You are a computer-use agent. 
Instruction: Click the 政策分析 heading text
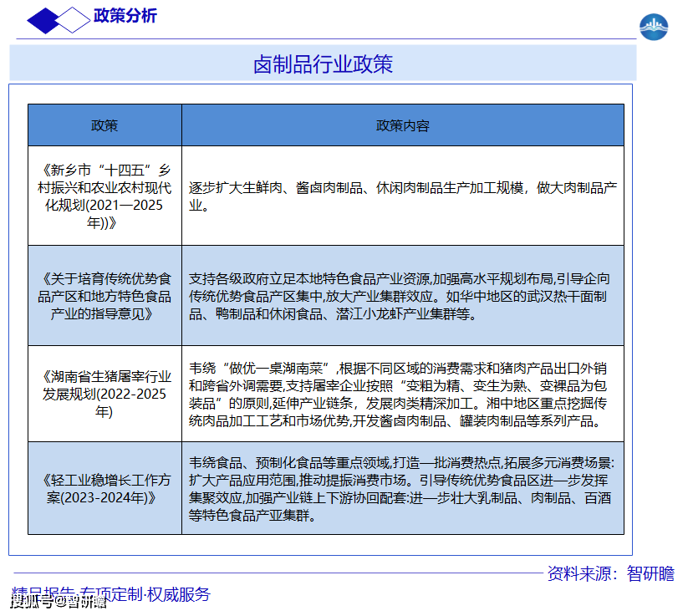[x=125, y=16]
